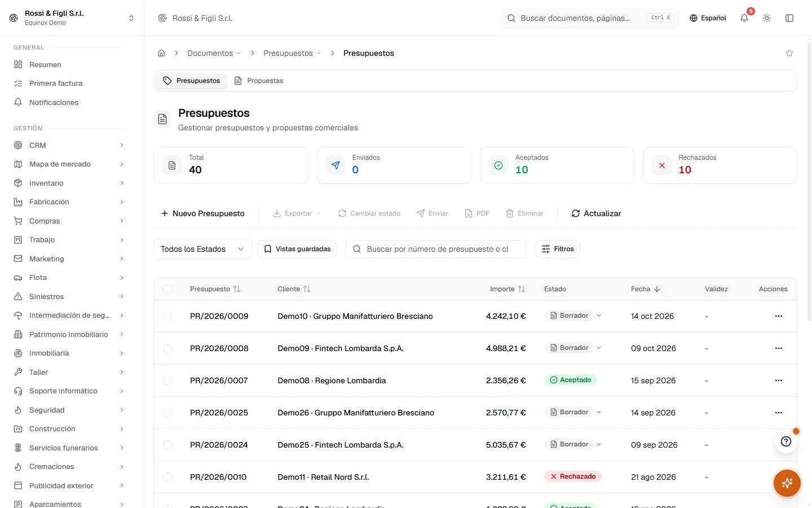Open the help question mark button
Viewport: 812px width, 508px height.
786,441
